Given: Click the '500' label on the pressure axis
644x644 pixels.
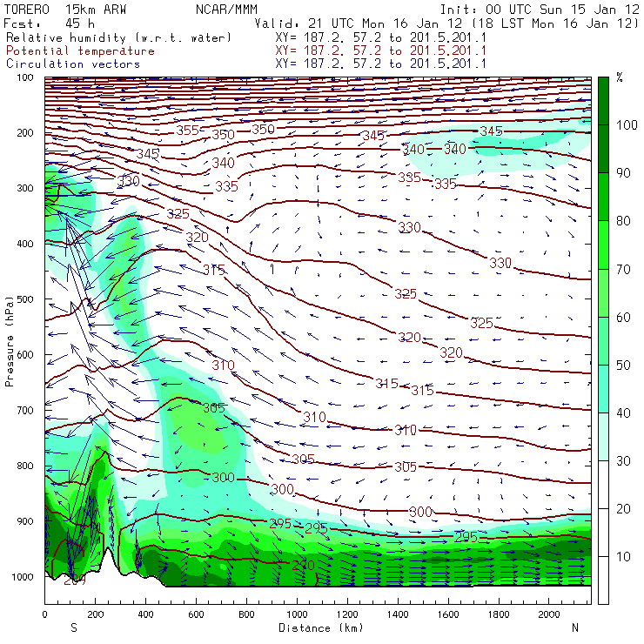Looking at the screenshot, I should coord(24,299).
